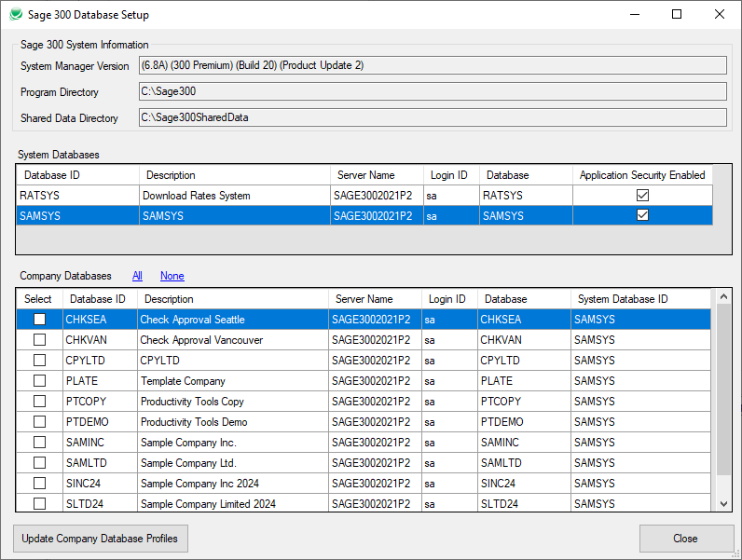Toggle Application Security Enabled for RATSYS
This screenshot has width=742, height=560.
point(642,195)
